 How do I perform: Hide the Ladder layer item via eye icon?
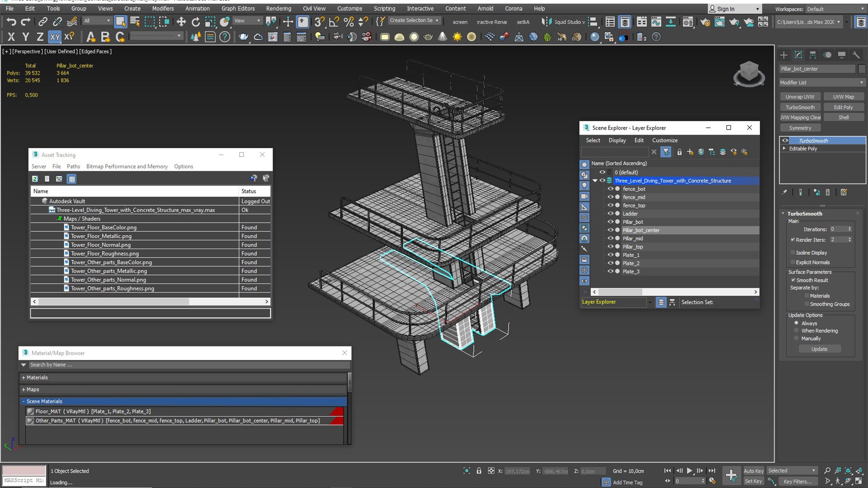coord(610,214)
